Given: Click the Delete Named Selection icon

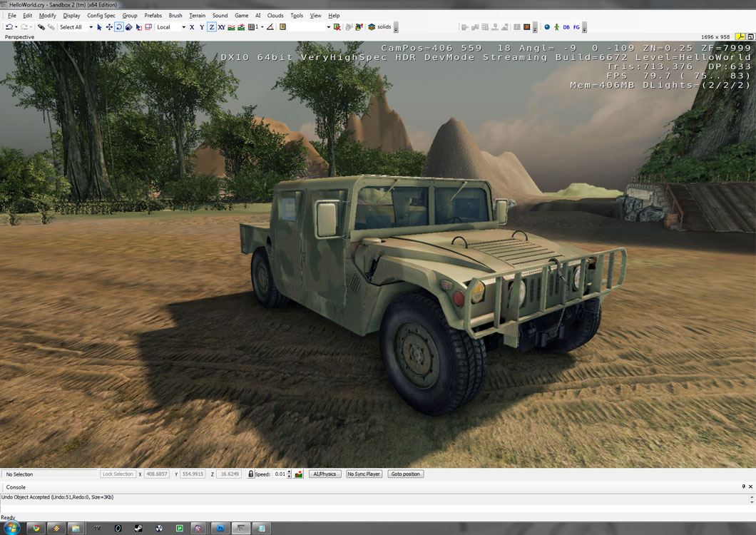Looking at the screenshot, I should pyautogui.click(x=337, y=27).
